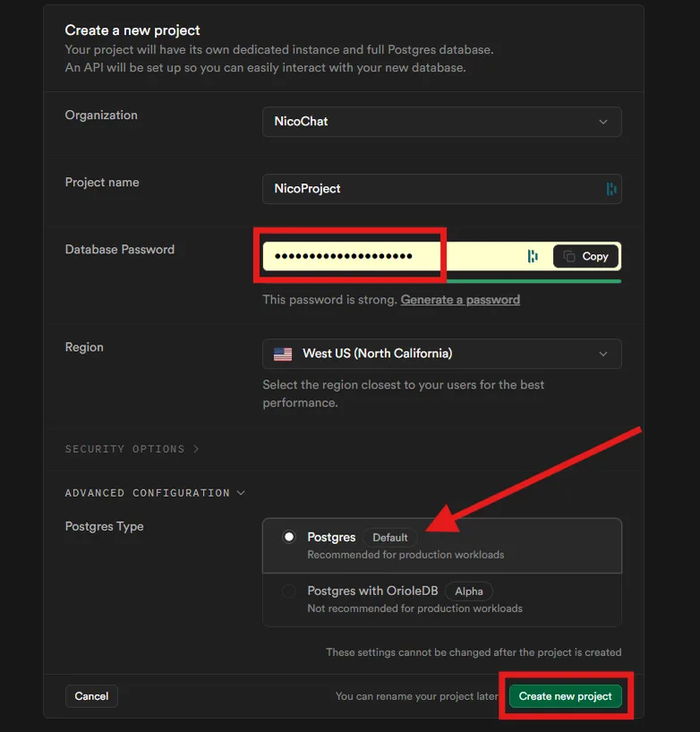Image resolution: width=700 pixels, height=732 pixels.
Task: Click the Project name field containing NicoProject
Action: click(442, 189)
